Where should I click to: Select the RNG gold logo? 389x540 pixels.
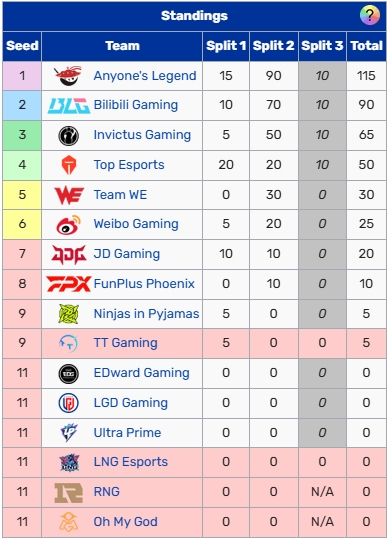(69, 492)
